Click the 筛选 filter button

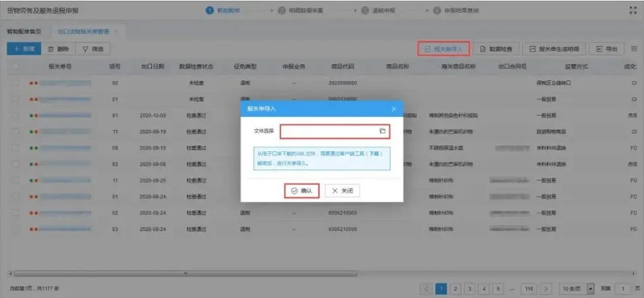click(x=93, y=49)
